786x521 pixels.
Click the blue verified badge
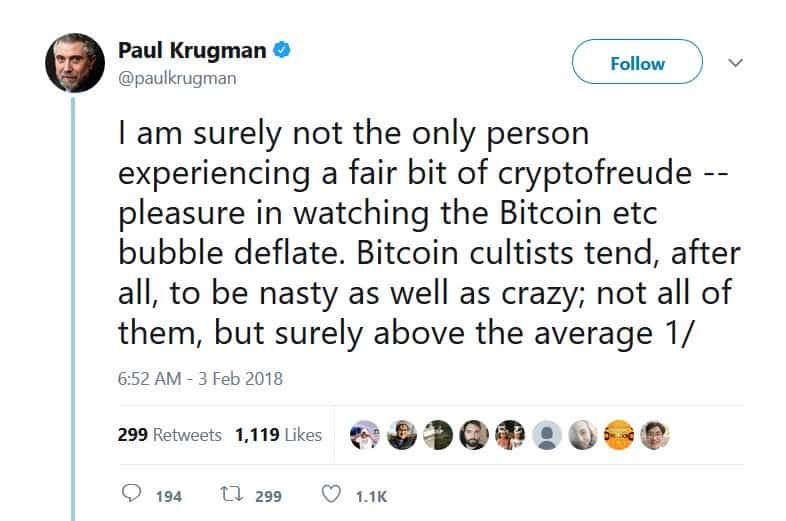[283, 51]
